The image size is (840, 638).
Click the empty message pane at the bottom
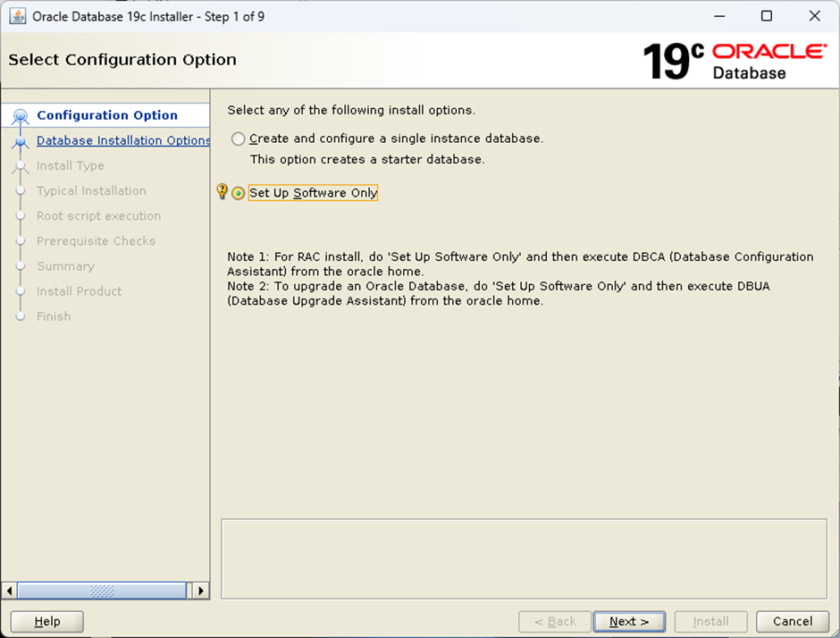[x=524, y=558]
